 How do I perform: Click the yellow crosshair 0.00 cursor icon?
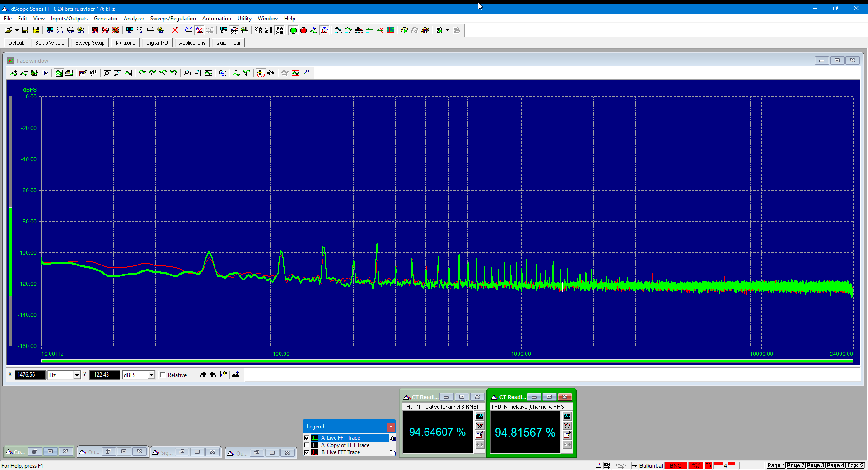[x=261, y=73]
